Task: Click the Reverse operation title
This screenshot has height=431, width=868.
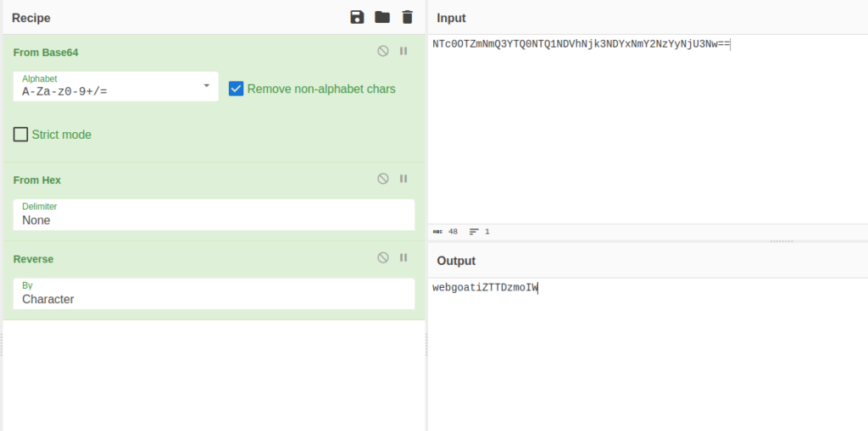Action: coord(33,259)
